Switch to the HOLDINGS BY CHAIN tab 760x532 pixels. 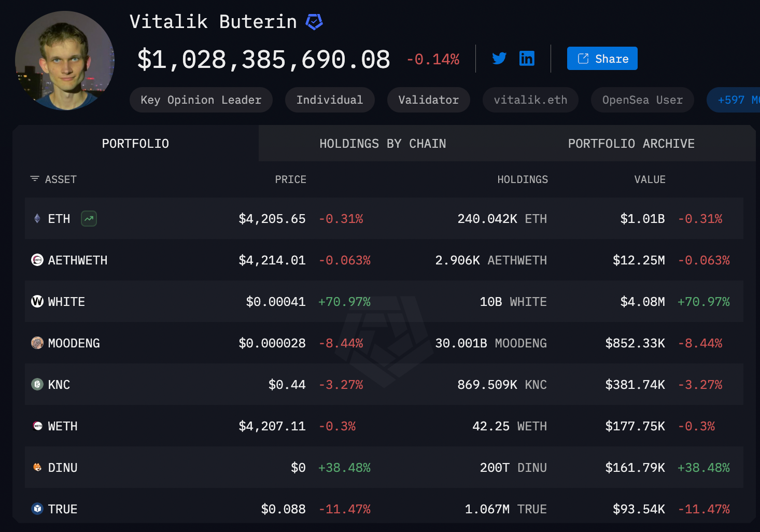[383, 143]
